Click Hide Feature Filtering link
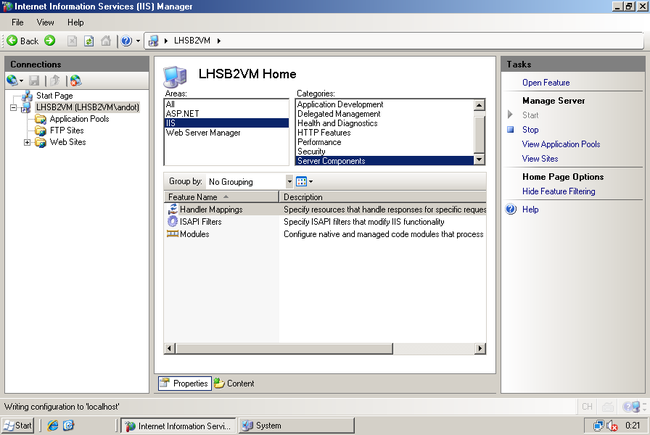Viewport: 650px width, 435px height. coord(558,192)
